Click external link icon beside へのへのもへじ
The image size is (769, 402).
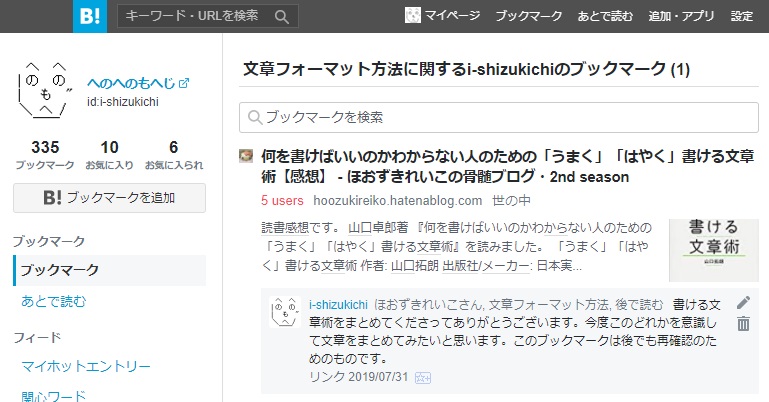click(184, 83)
